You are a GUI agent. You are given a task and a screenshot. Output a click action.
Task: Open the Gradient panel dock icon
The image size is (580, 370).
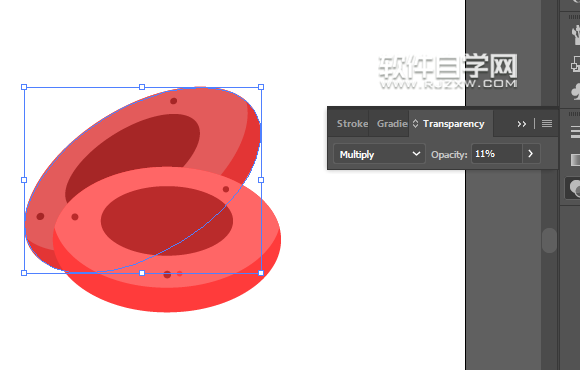[x=576, y=160]
